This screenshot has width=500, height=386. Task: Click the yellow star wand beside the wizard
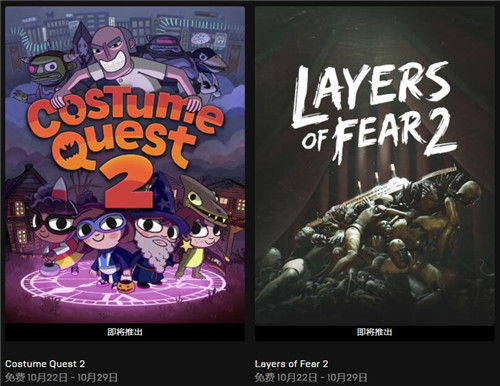(186, 246)
